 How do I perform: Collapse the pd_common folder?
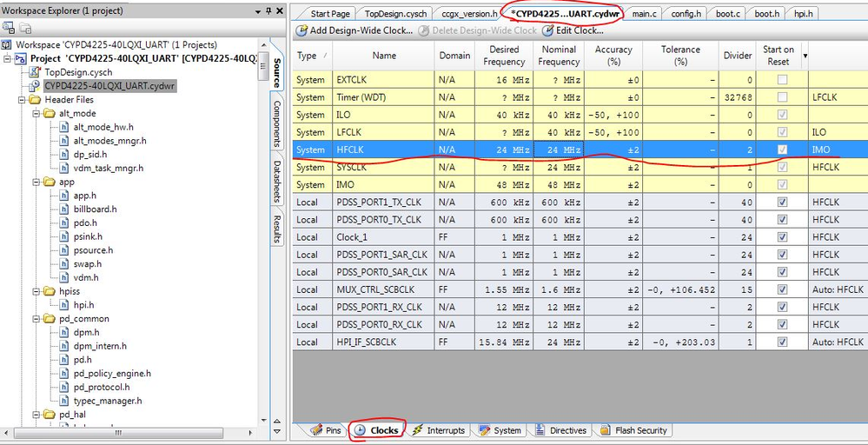point(36,319)
